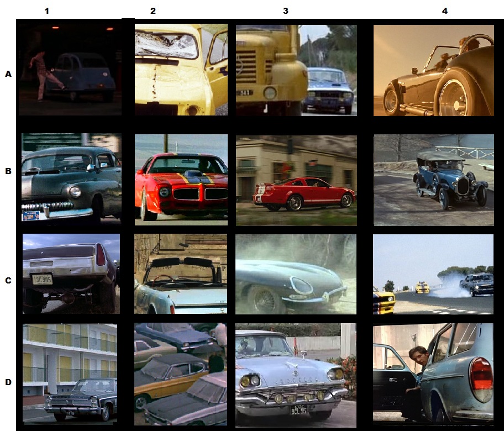The image size is (504, 431).
Task: Open the dark sedan outside motel picture
Action: coord(70,373)
